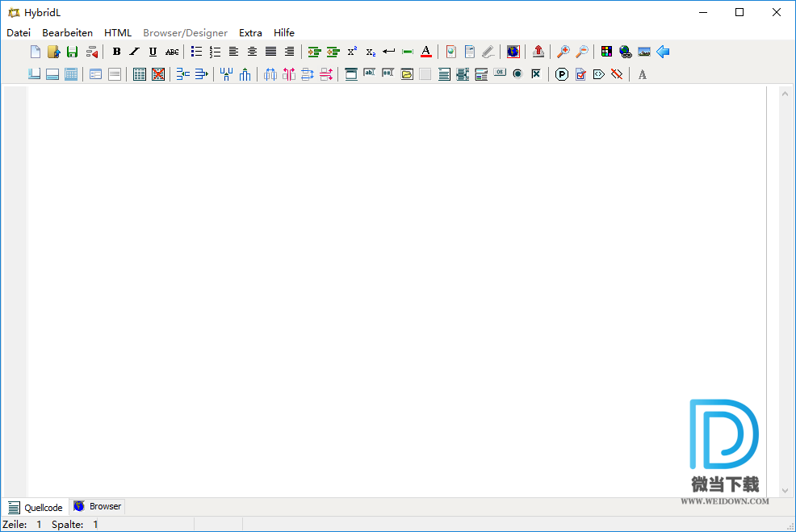Click the delete table red X icon
This screenshot has width=796, height=532.
pyautogui.click(x=158, y=74)
